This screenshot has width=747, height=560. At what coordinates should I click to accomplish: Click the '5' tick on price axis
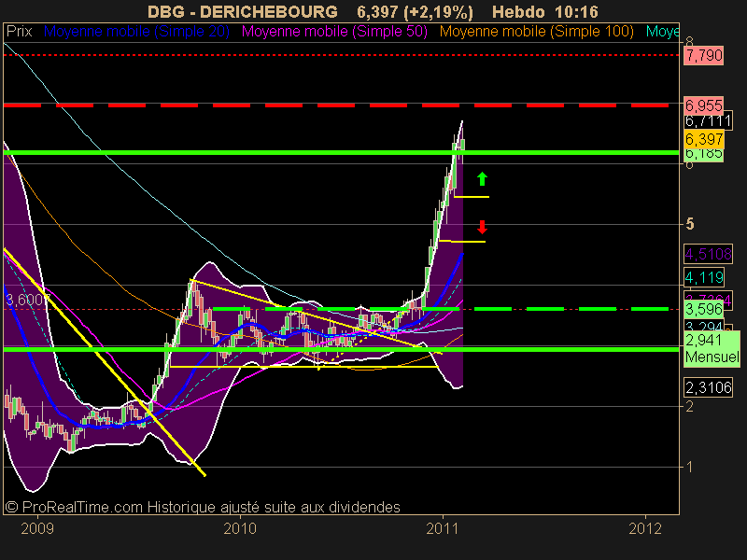point(689,224)
